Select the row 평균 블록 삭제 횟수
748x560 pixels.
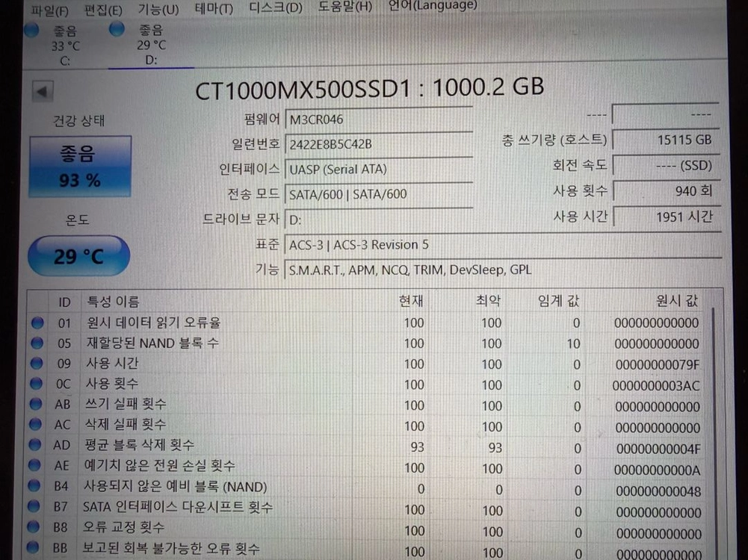point(366,446)
